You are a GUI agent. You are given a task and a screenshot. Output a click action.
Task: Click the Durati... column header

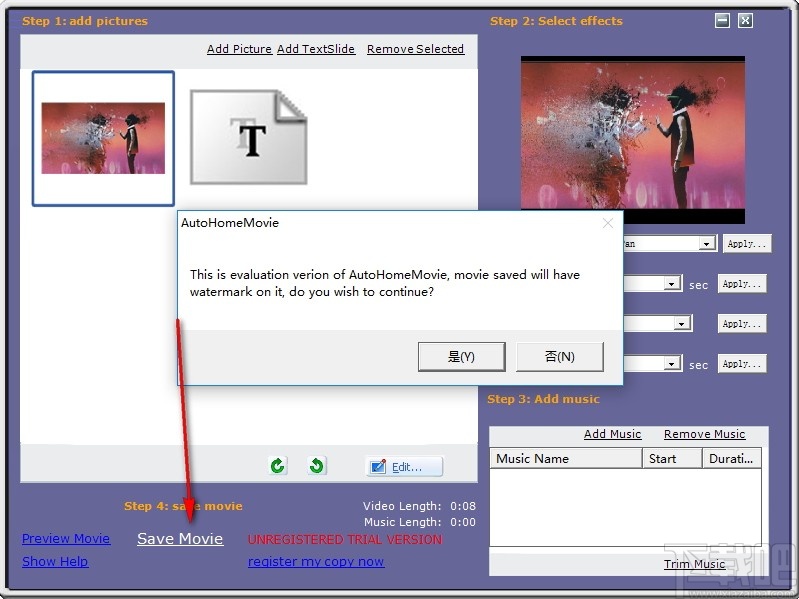(732, 458)
